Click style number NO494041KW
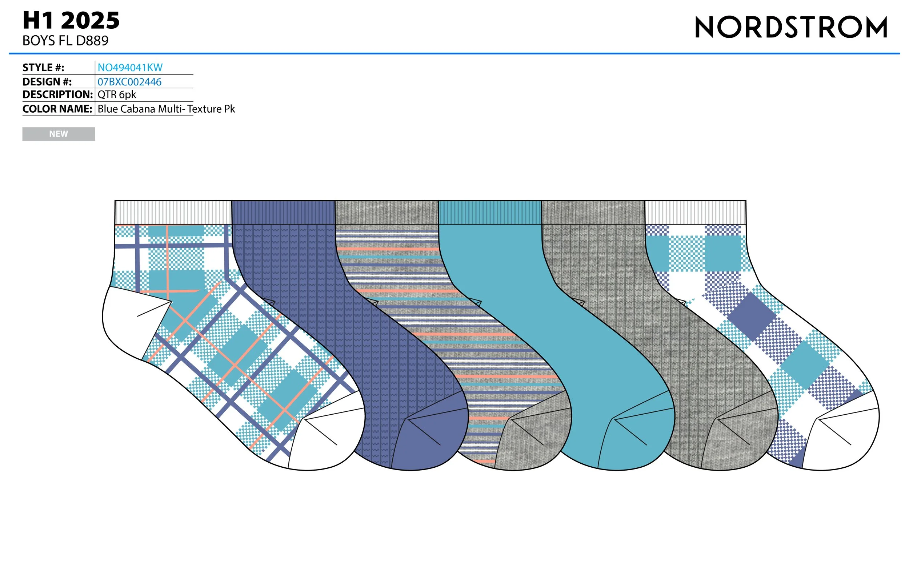The image size is (909, 588). pos(130,68)
